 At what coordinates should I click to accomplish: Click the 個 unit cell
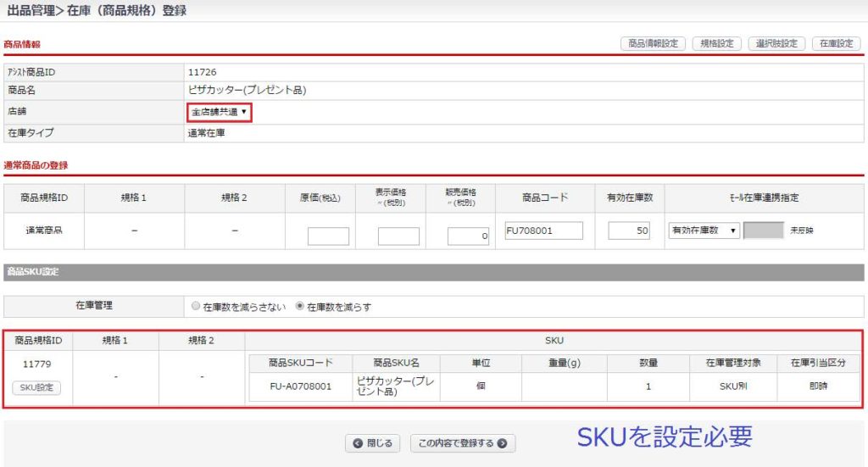pyautogui.click(x=481, y=386)
